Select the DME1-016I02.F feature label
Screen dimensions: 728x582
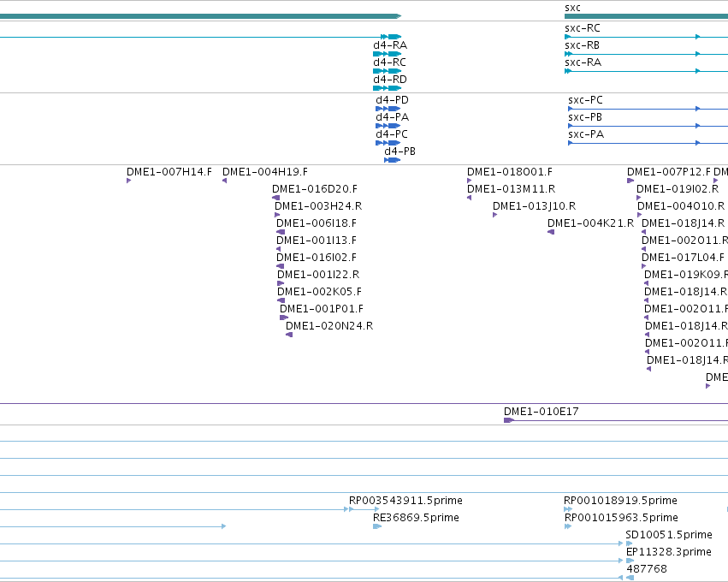317,258
